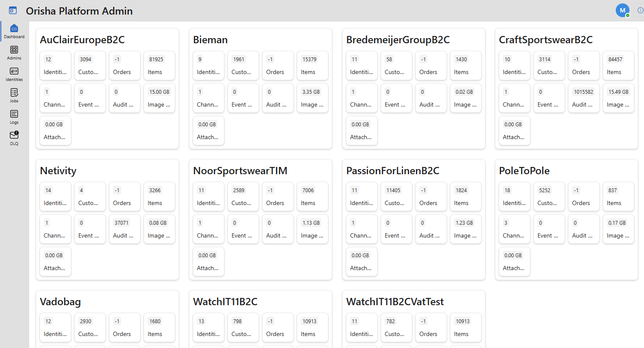Open the AuClairEuropeB2C tenant title
This screenshot has width=644, height=348.
click(x=82, y=40)
